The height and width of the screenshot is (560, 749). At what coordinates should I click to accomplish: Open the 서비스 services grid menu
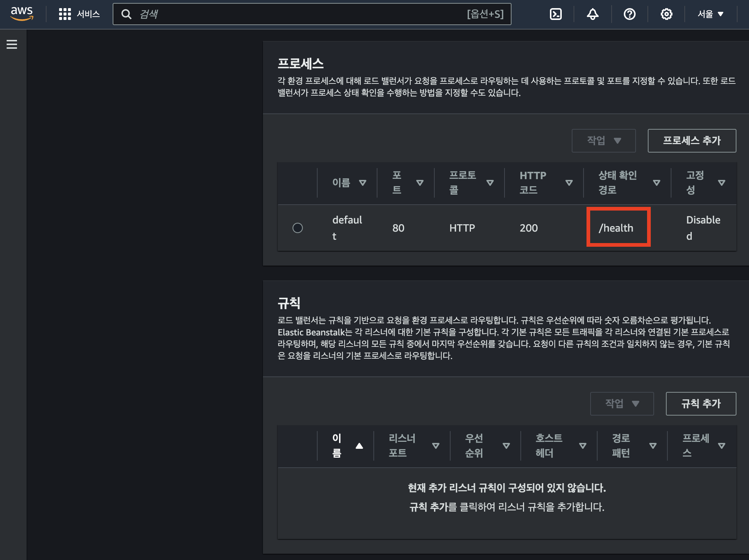(x=79, y=14)
